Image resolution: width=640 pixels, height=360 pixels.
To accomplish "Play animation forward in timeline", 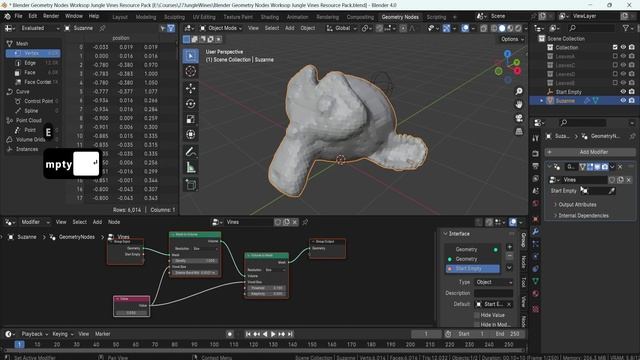I will tap(273, 334).
